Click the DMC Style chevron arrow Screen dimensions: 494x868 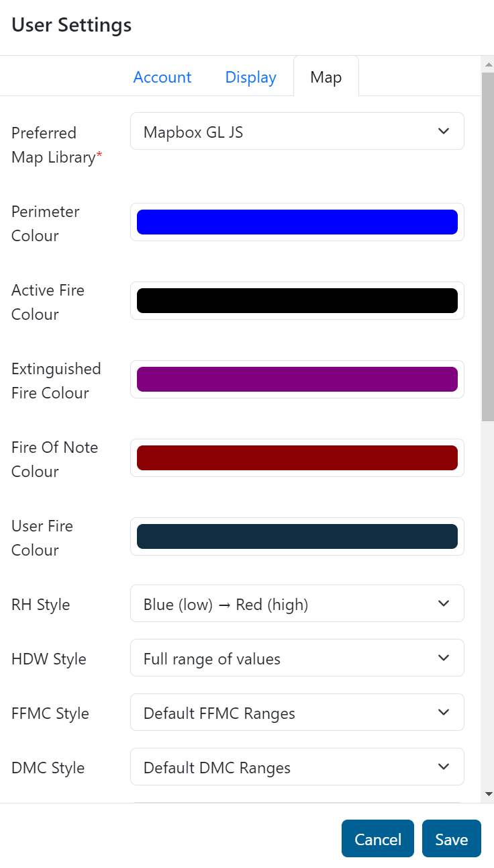coord(443,767)
